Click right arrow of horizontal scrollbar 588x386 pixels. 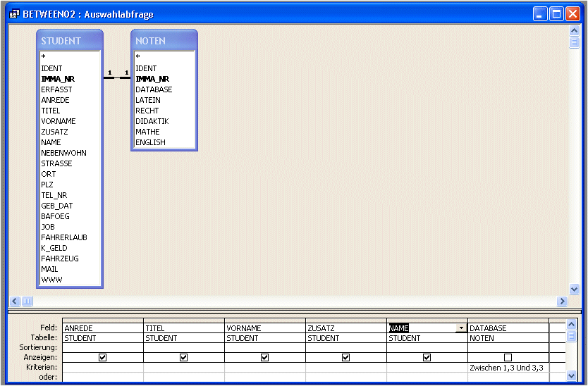(562, 301)
